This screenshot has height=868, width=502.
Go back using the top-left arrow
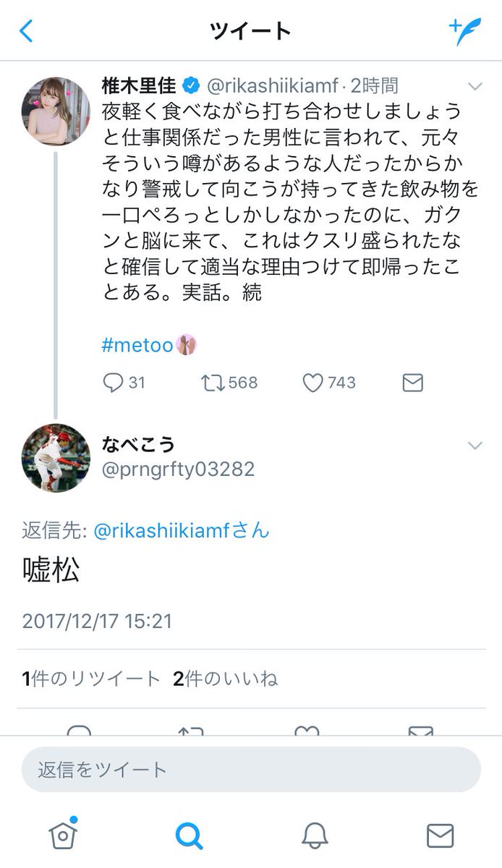27,31
